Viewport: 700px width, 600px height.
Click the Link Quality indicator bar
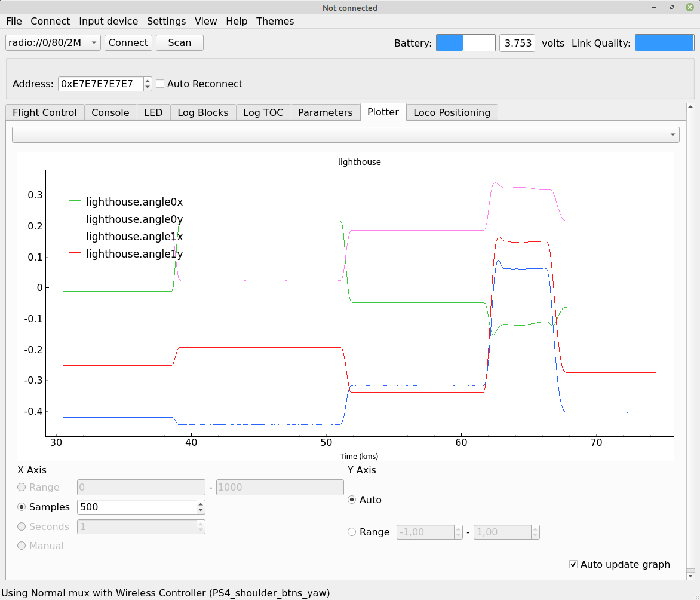664,43
